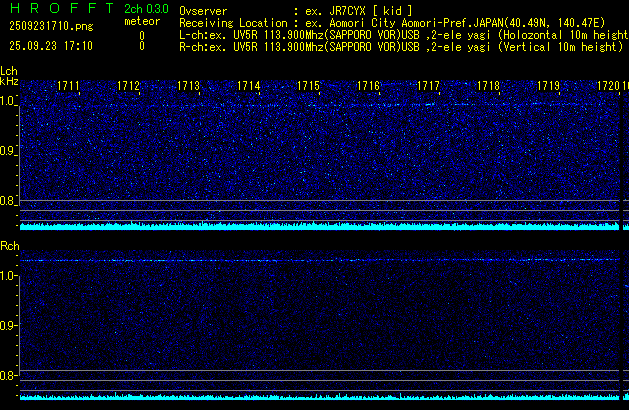Click the meteor count label

click(x=141, y=22)
